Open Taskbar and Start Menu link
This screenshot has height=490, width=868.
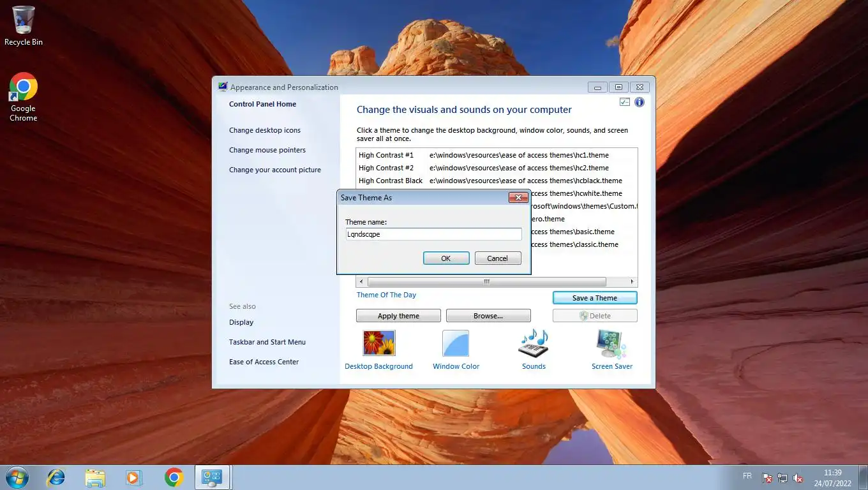click(x=267, y=342)
